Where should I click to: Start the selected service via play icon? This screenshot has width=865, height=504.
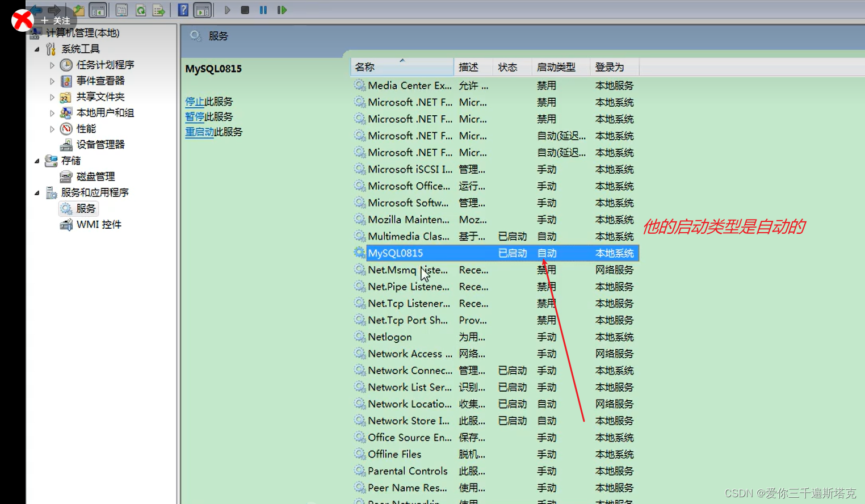pos(227,10)
